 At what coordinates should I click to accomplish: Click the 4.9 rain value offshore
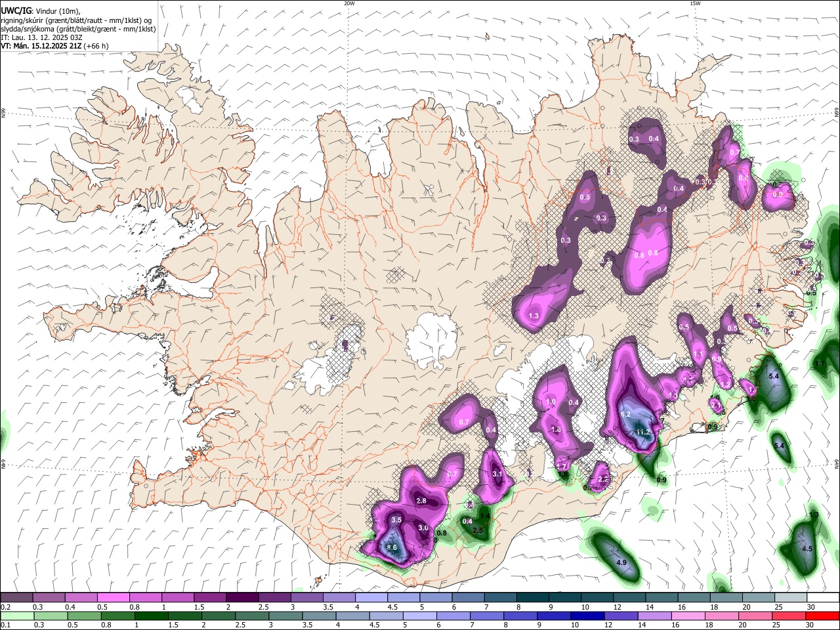(621, 562)
